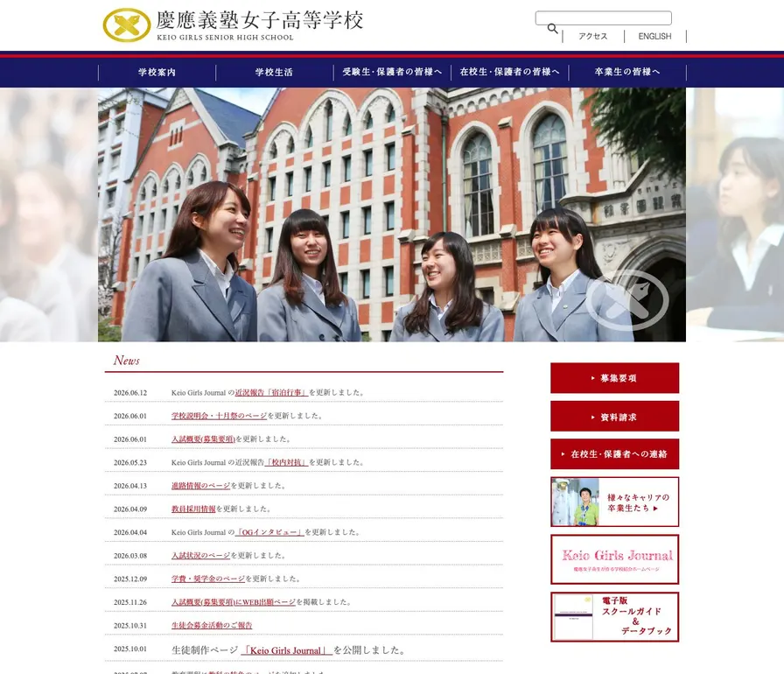
Task: Open 学校説明会・十月祭のページ link
Action: tap(219, 416)
